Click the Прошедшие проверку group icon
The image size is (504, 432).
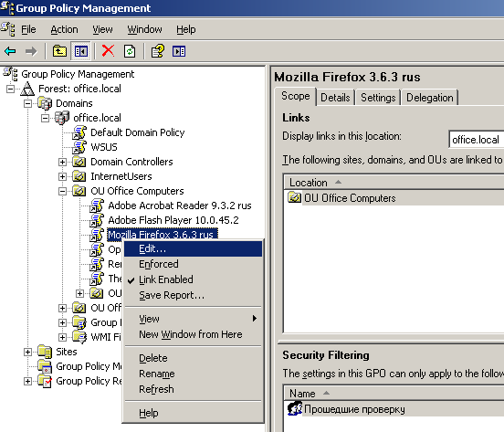click(x=295, y=408)
